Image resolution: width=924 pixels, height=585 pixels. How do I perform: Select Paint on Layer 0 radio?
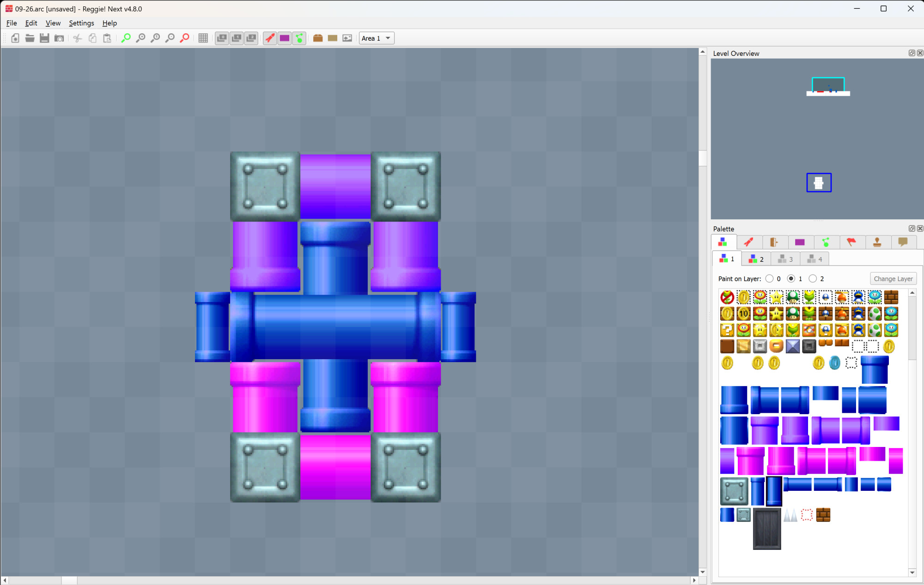click(x=770, y=279)
